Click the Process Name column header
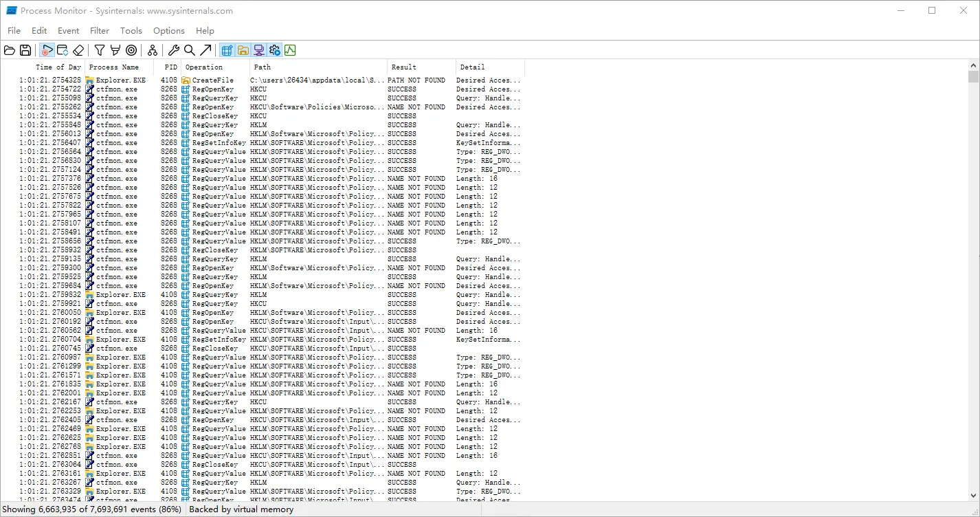The width and height of the screenshot is (980, 517). 114,67
